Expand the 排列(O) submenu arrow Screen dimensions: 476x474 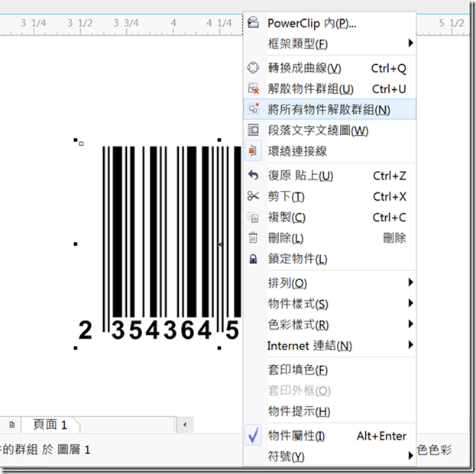click(410, 282)
